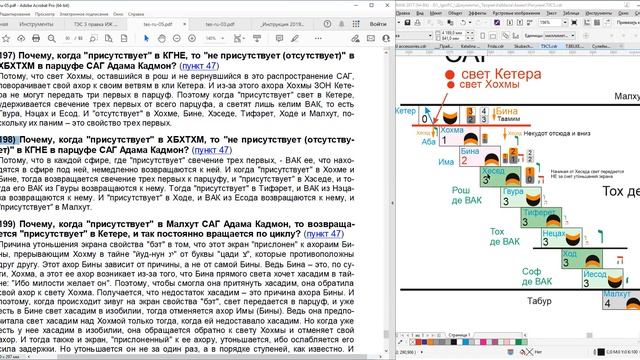Expand the CorelDRAW undo history dropdown
Image resolution: width=640 pixels, height=360 pixels.
click(470, 22)
